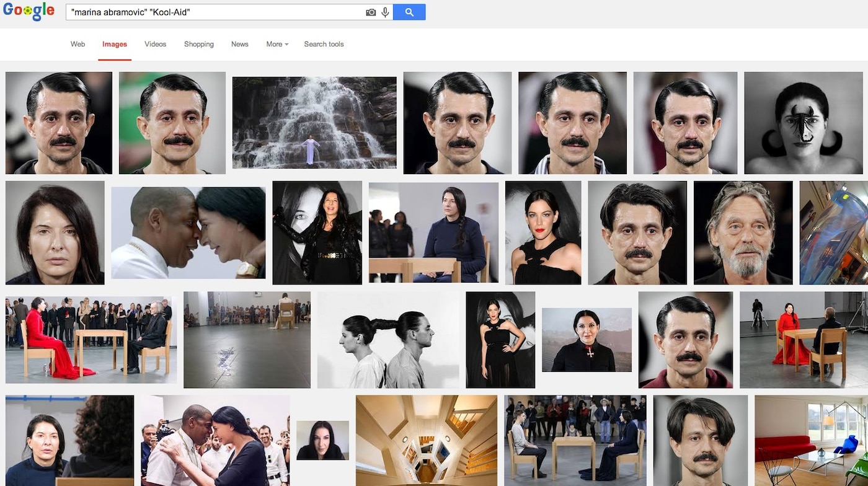This screenshot has height=486, width=868.
Task: Open the black-and-white scorpion face thumbnail
Action: click(x=803, y=123)
